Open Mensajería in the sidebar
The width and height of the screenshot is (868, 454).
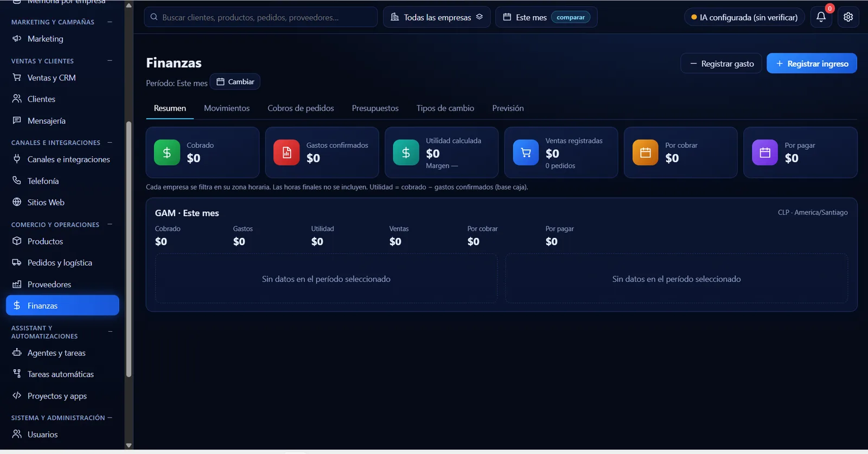pyautogui.click(x=62, y=121)
